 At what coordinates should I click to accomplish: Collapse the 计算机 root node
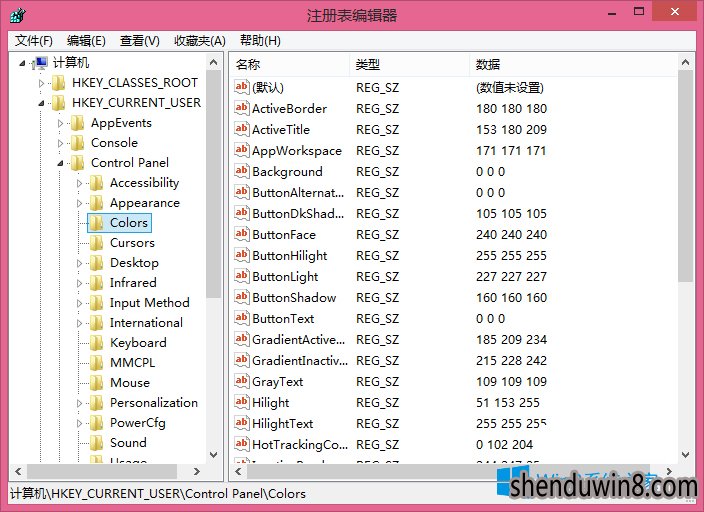point(22,63)
